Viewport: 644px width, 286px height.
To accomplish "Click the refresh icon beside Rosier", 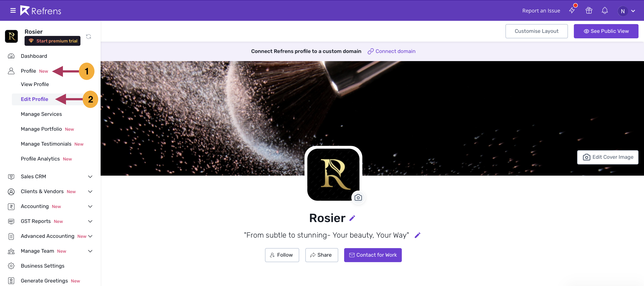I will [x=89, y=37].
